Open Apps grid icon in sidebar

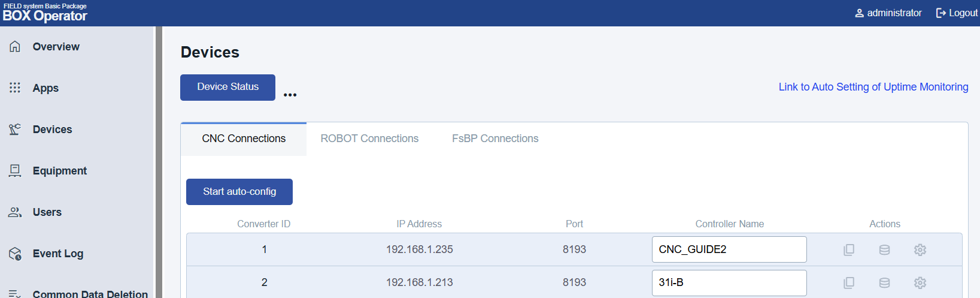15,88
